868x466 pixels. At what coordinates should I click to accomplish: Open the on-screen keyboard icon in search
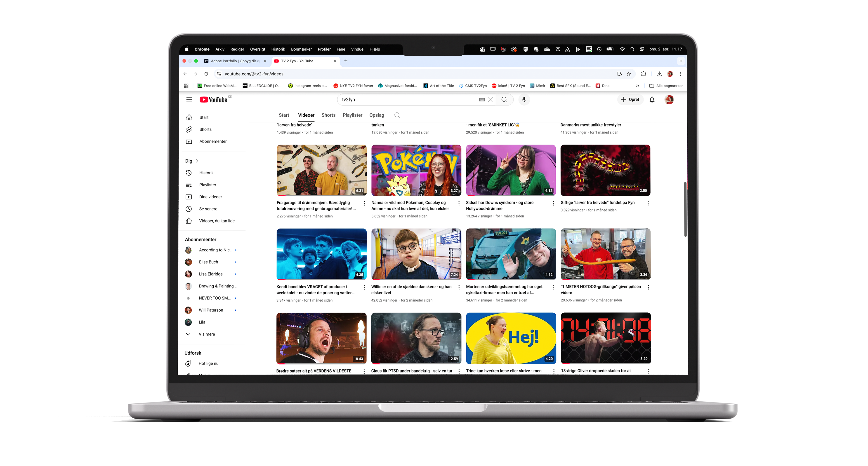coord(482,100)
